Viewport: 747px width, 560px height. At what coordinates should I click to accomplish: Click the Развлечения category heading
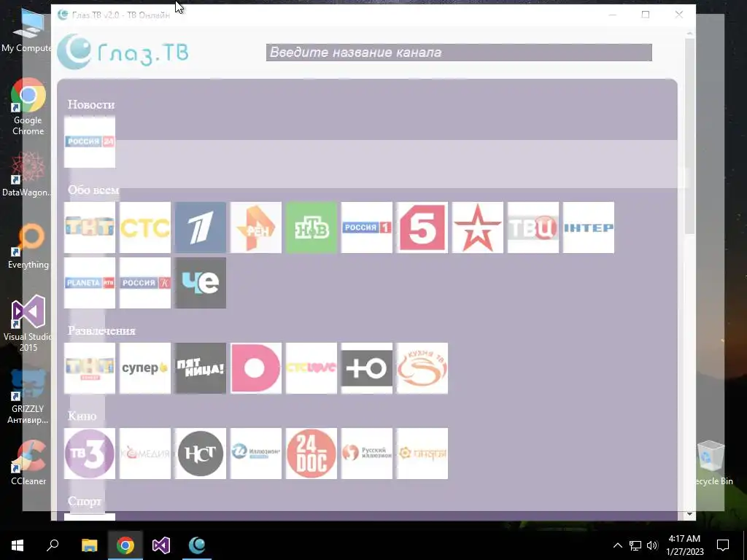point(101,330)
